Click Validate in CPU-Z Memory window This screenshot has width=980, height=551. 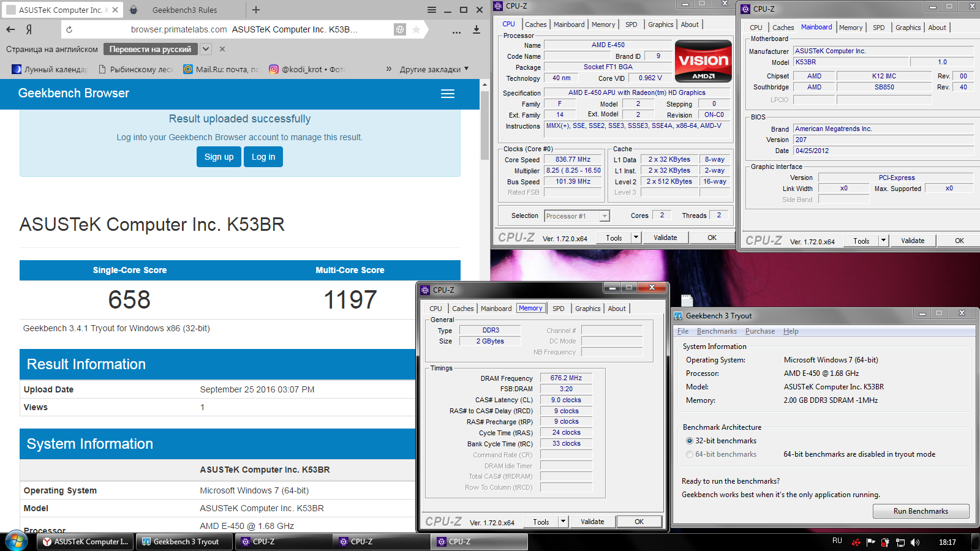(592, 522)
